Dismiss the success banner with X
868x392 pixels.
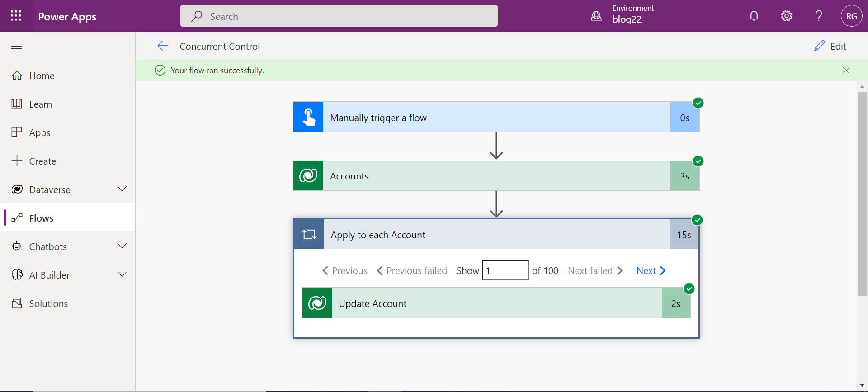pyautogui.click(x=846, y=70)
